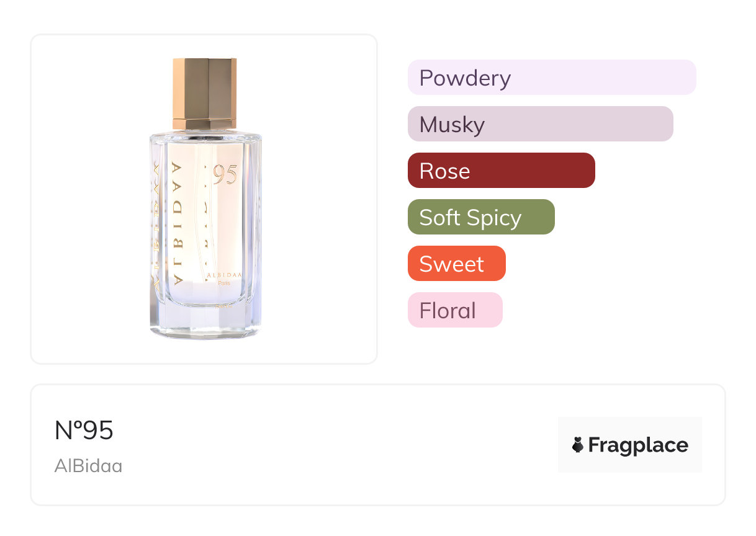Open the Nº95 perfume title
756x536 pixels.
(x=84, y=431)
